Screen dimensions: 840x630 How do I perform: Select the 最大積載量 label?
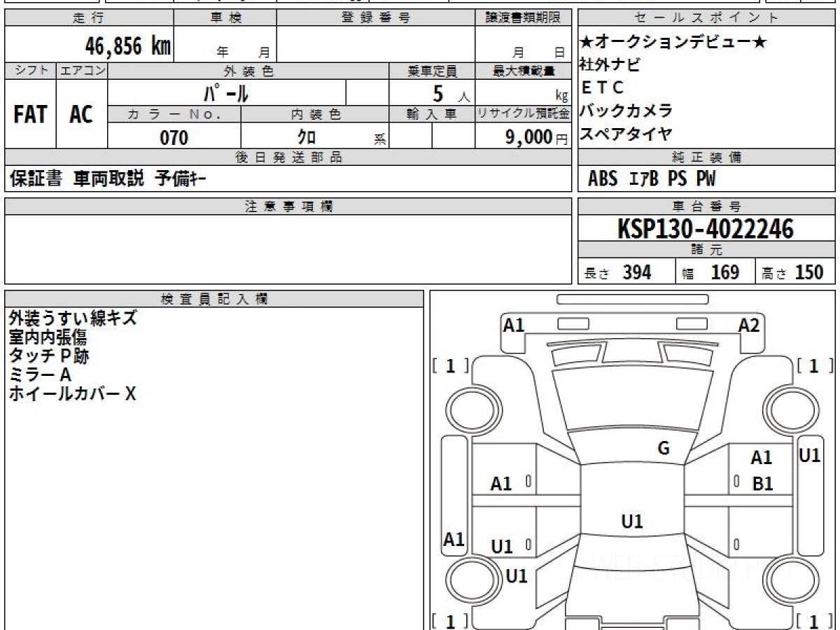[524, 71]
